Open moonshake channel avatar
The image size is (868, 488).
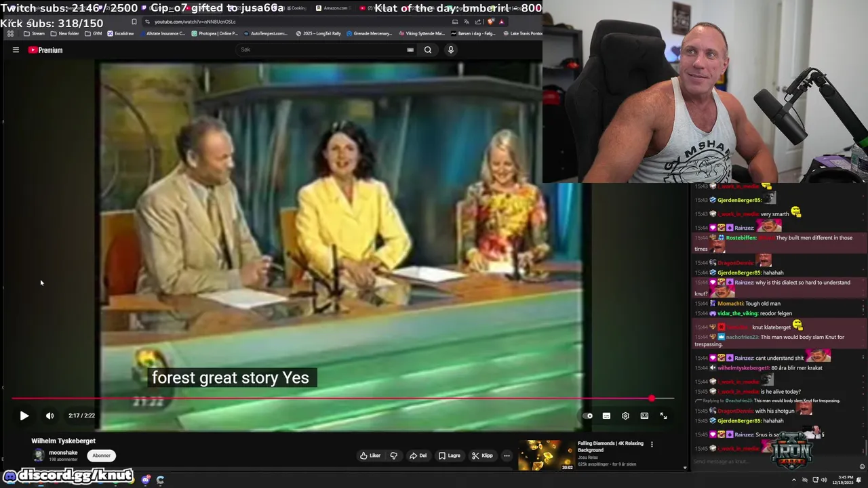click(x=39, y=455)
